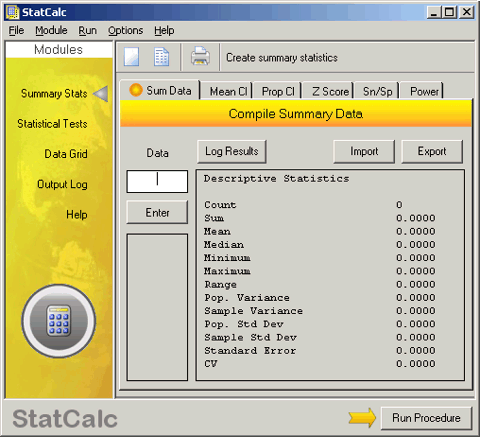480x437 pixels.
Task: Minimize the StatCalc window
Action: click(434, 12)
